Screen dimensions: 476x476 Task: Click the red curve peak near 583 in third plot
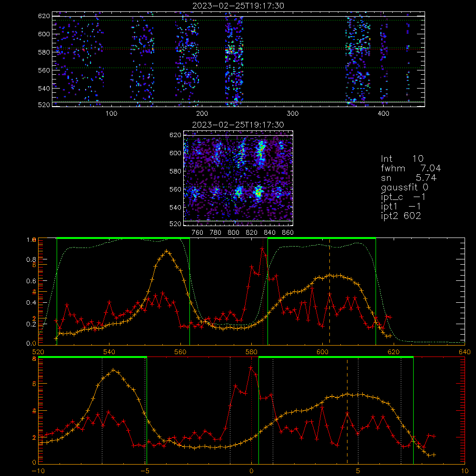pos(262,248)
